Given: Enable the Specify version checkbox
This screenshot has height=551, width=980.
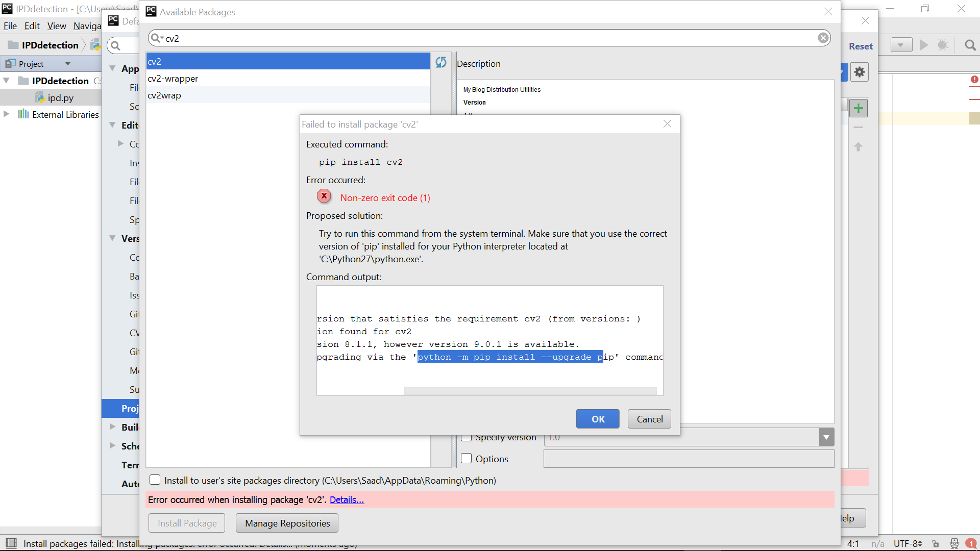Looking at the screenshot, I should pos(467,438).
